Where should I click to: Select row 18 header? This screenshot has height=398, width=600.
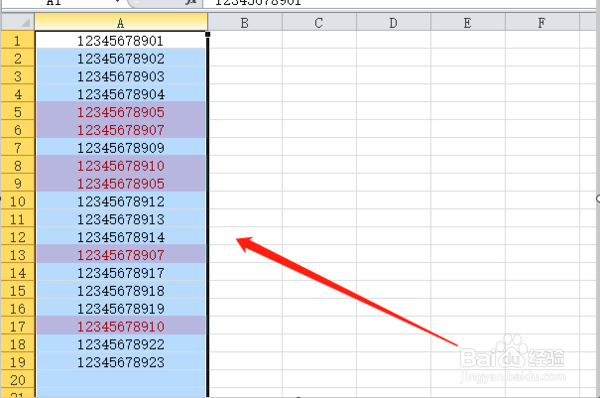tap(18, 344)
